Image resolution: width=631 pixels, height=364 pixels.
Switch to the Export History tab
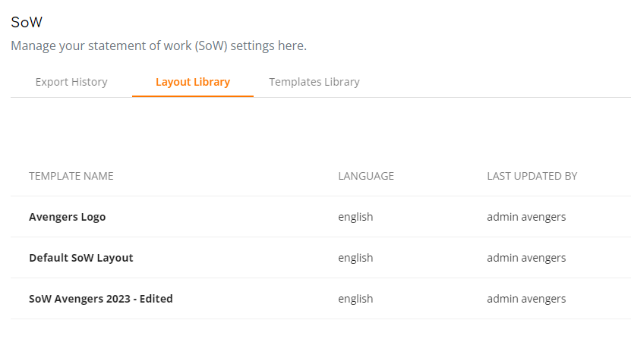click(x=71, y=82)
